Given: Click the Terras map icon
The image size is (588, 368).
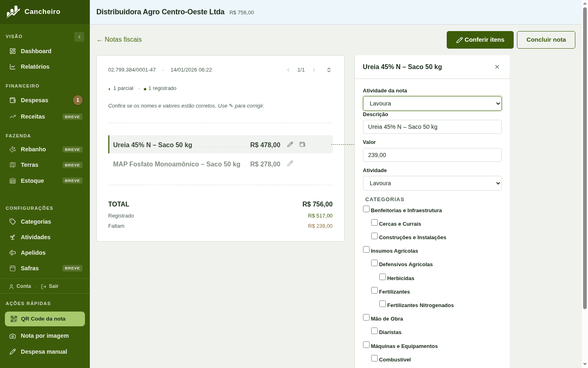Looking at the screenshot, I should tap(13, 165).
